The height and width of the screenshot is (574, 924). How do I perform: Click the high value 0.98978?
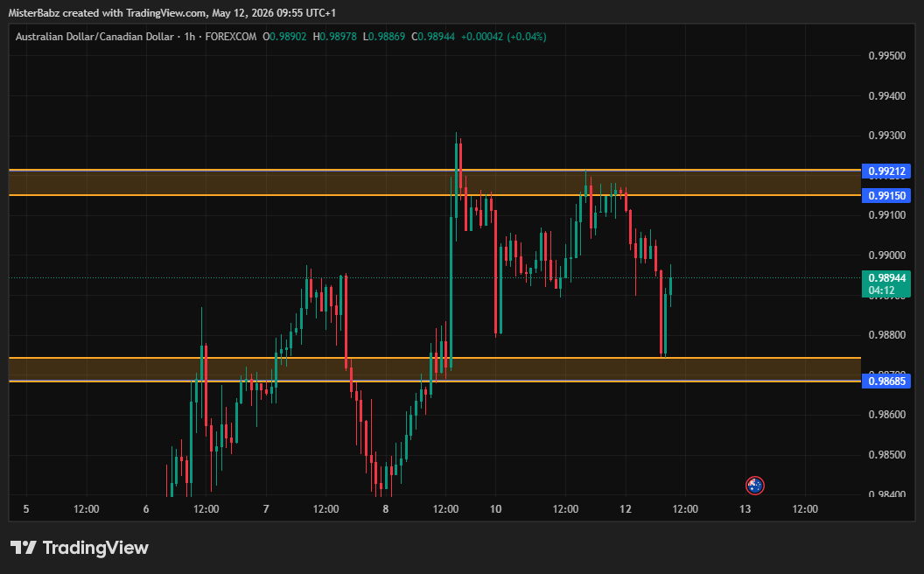tap(339, 37)
